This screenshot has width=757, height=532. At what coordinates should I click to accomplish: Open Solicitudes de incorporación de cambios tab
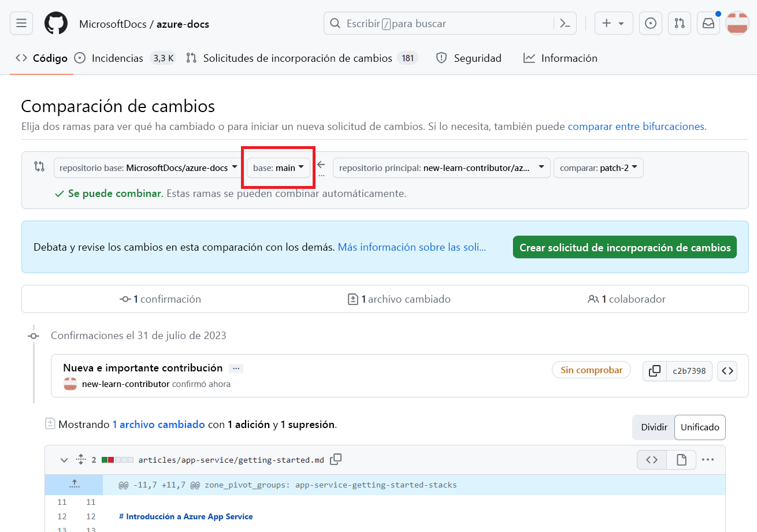tap(302, 58)
